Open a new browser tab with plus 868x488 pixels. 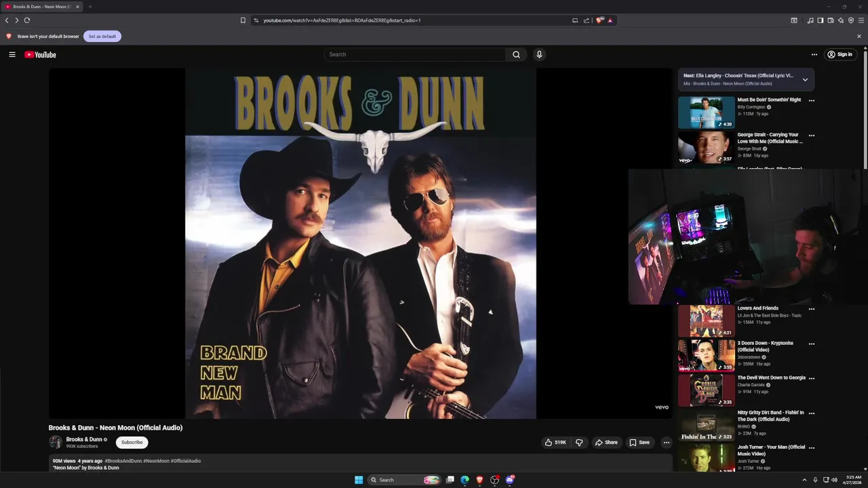pyautogui.click(x=90, y=7)
